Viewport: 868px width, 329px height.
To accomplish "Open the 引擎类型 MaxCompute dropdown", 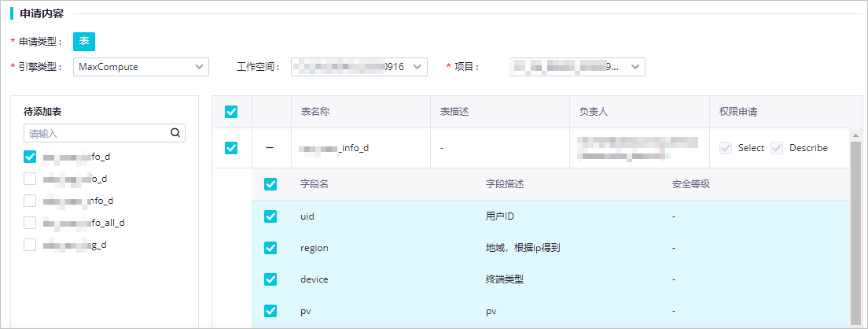I will [141, 66].
